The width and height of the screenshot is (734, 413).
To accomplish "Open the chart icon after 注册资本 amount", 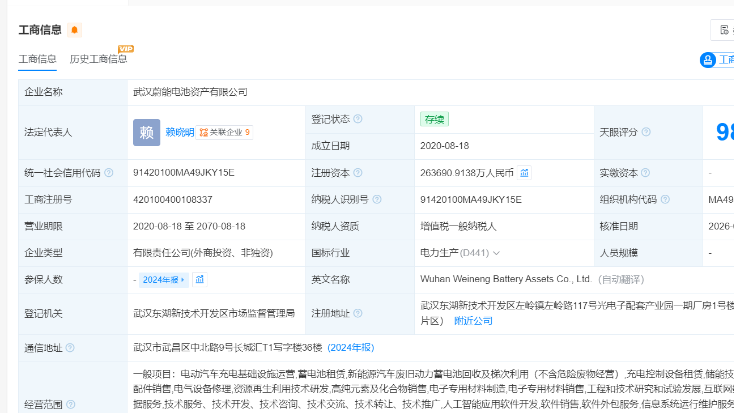I will [524, 173].
